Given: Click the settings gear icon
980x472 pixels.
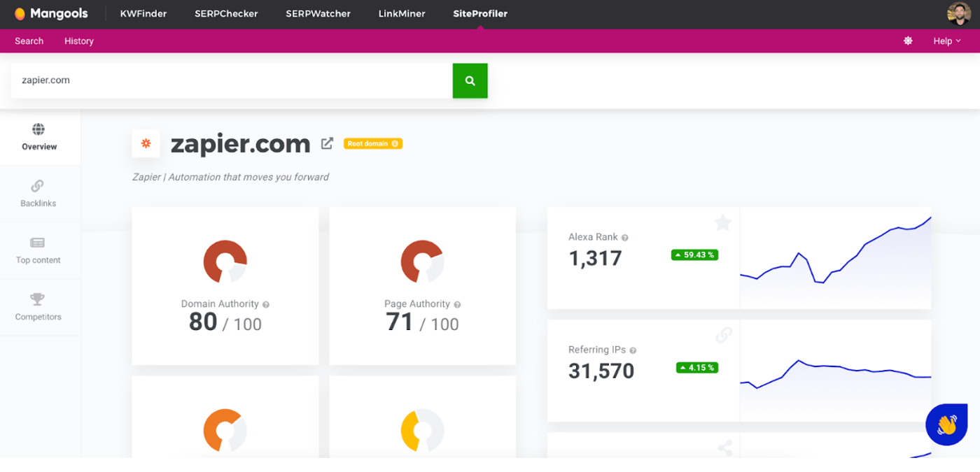Looking at the screenshot, I should 908,41.
